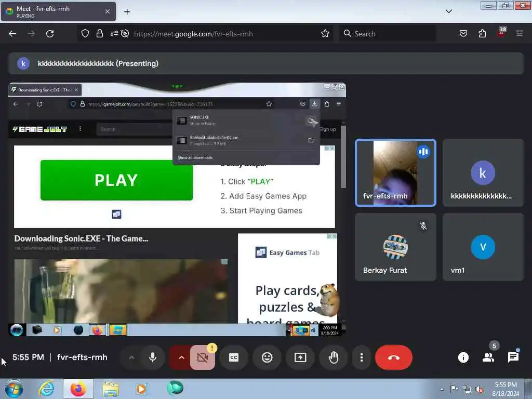Image resolution: width=532 pixels, height=399 pixels.
Task: Raise your hand in the meeting
Action: (334, 357)
